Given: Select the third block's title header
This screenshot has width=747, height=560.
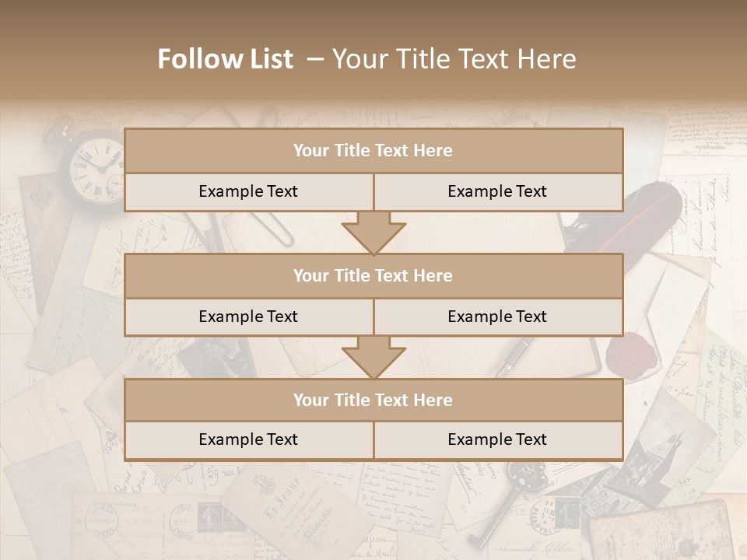Looking at the screenshot, I should click(373, 400).
